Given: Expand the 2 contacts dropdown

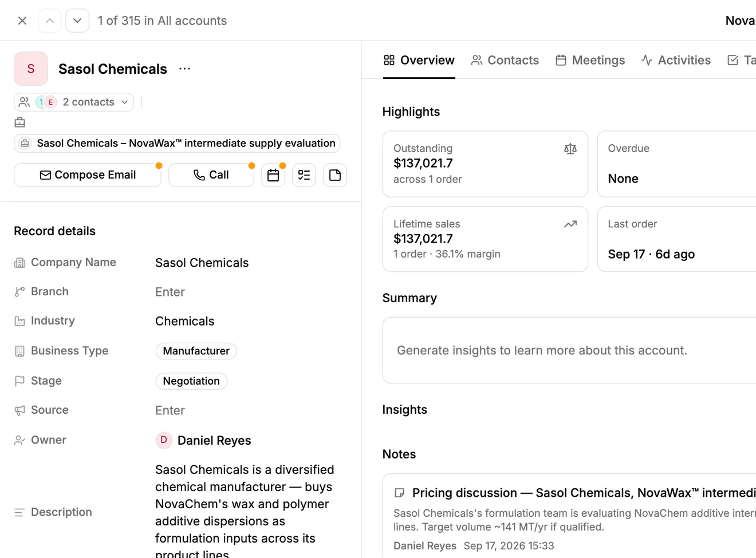Looking at the screenshot, I should 74,102.
